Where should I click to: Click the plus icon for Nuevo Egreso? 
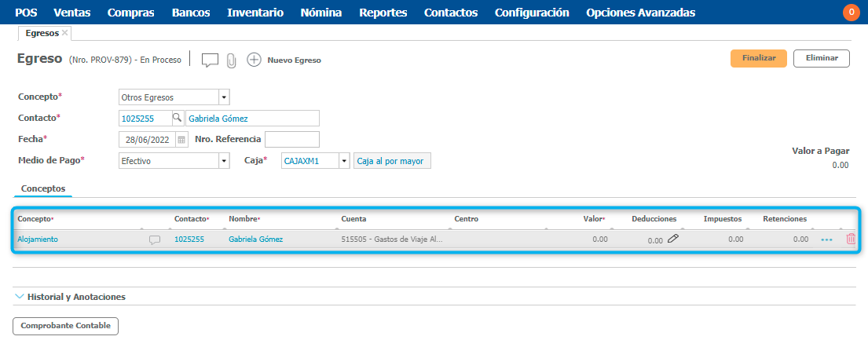pyautogui.click(x=254, y=60)
